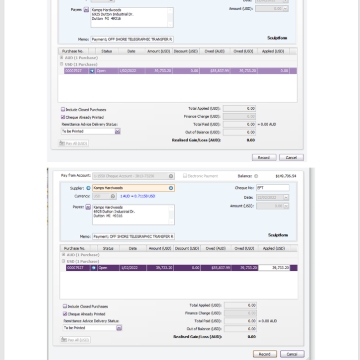Click the Payee address icon in lower window
Viewport: 360px width, 360px height.
tap(88, 207)
